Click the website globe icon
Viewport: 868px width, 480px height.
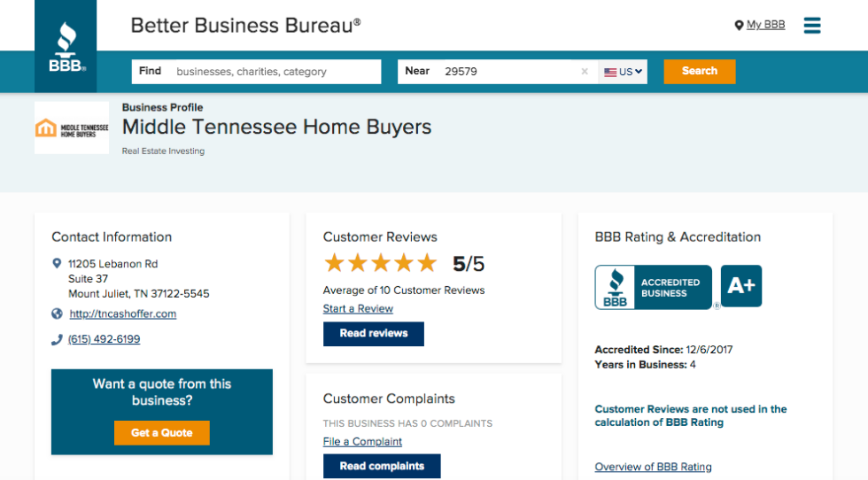click(57, 314)
